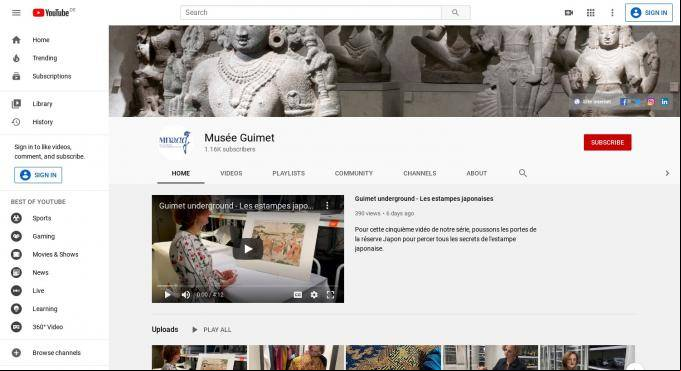The height and width of the screenshot is (371, 681).
Task: Open the channel's Facebook link icon
Action: click(624, 102)
